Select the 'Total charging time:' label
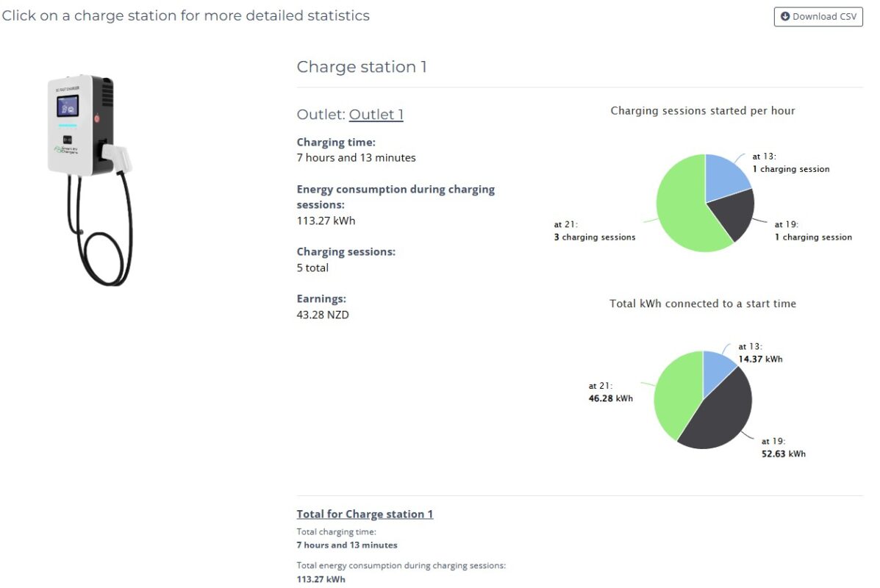This screenshot has width=880, height=588. tap(336, 531)
